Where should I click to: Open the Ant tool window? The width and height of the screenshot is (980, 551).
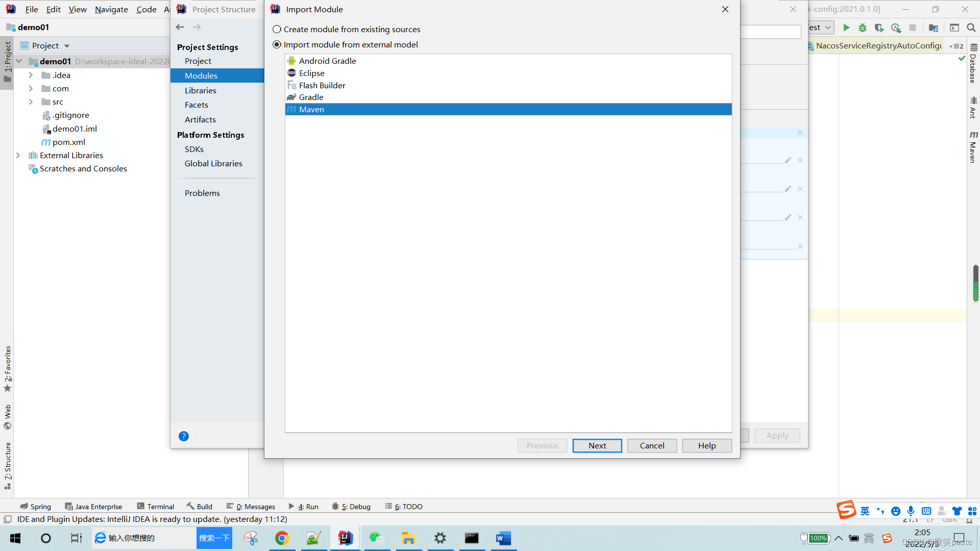[x=973, y=107]
